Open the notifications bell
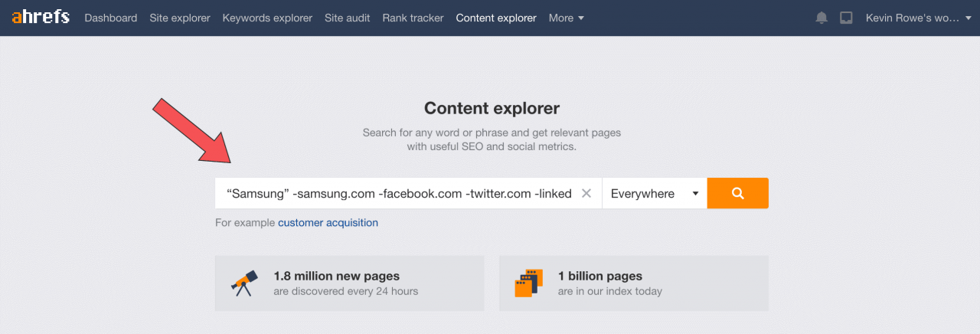This screenshot has width=980, height=334. pos(822,18)
